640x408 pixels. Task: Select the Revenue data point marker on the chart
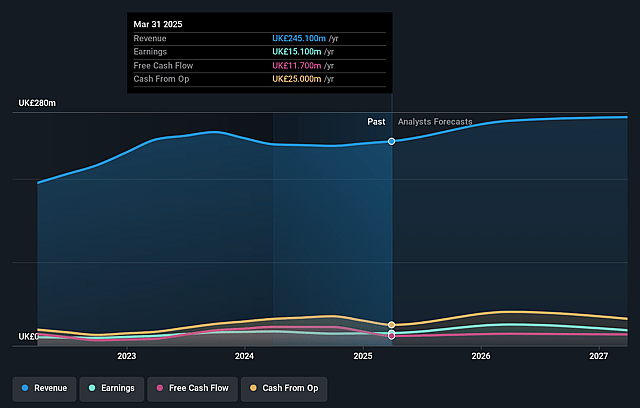(x=392, y=141)
